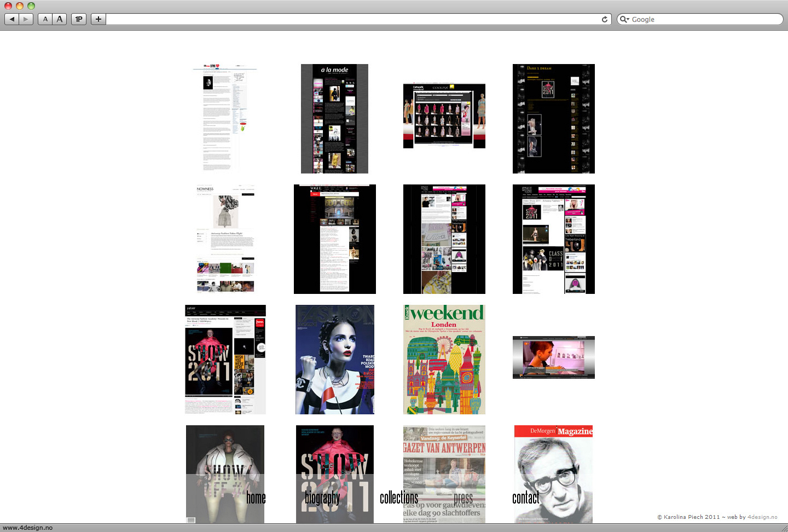788x532 pixels.
Task: Open the contact menu item
Action: tap(526, 498)
